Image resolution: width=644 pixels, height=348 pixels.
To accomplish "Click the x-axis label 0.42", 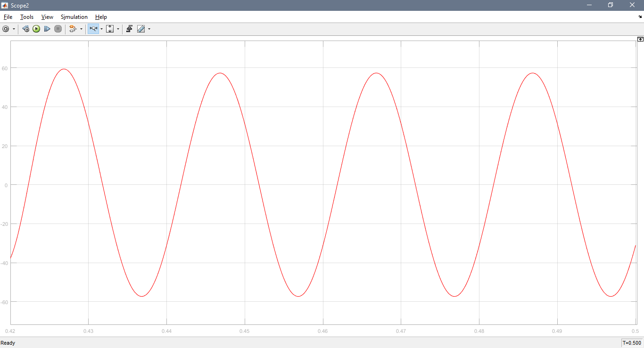I will [x=10, y=331].
